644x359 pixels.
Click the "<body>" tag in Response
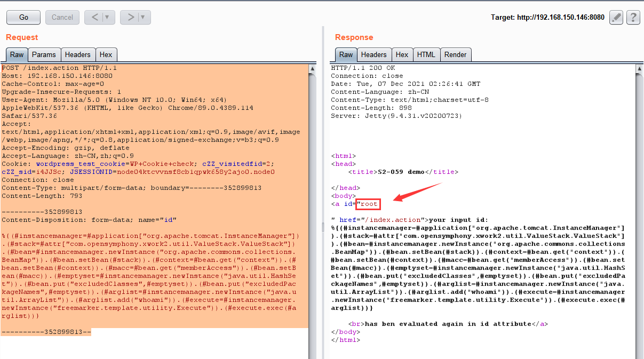pyautogui.click(x=344, y=196)
